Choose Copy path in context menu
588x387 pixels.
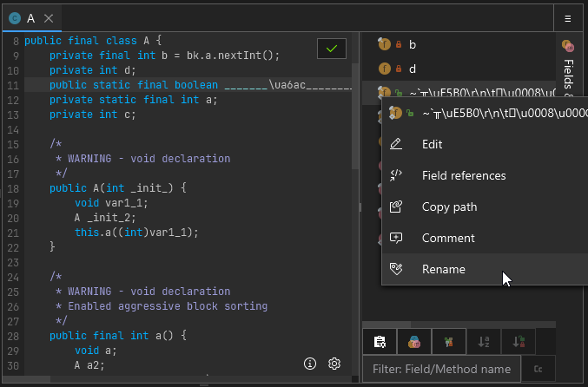tap(485, 207)
